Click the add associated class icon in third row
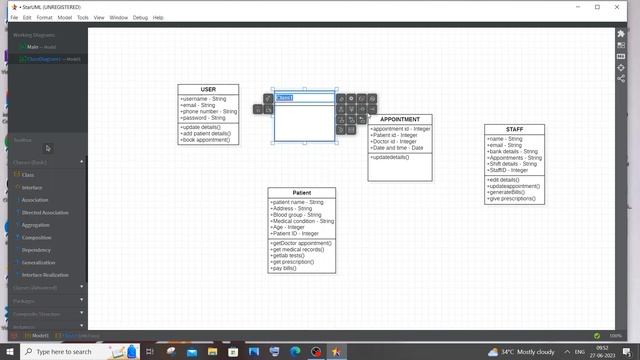Image resolution: width=640 pixels, height=360 pixels. [x=341, y=120]
